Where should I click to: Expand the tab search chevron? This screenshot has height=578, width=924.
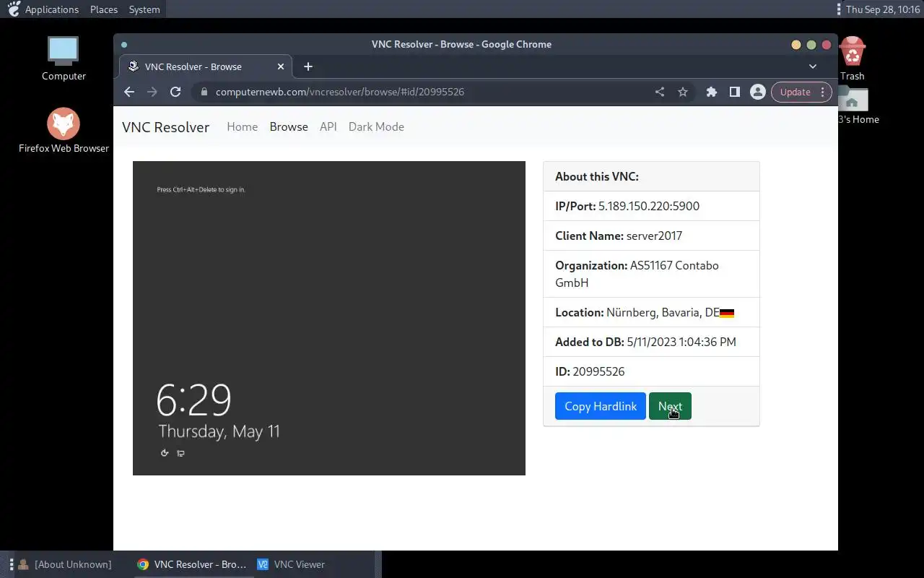click(813, 66)
